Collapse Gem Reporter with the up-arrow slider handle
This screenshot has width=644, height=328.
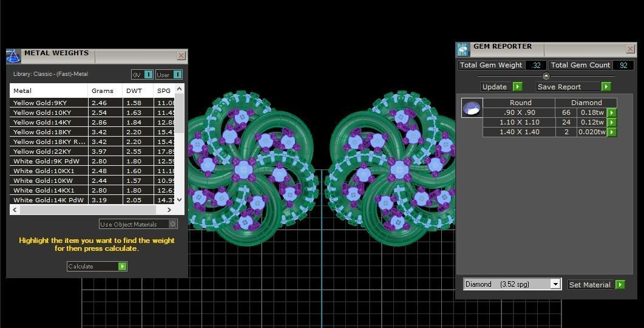click(x=546, y=76)
